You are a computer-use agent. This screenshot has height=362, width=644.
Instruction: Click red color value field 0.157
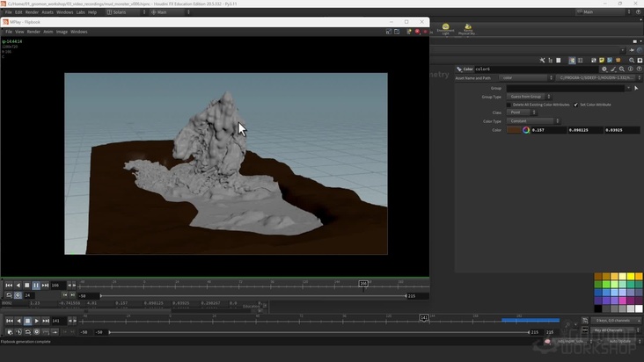click(549, 130)
